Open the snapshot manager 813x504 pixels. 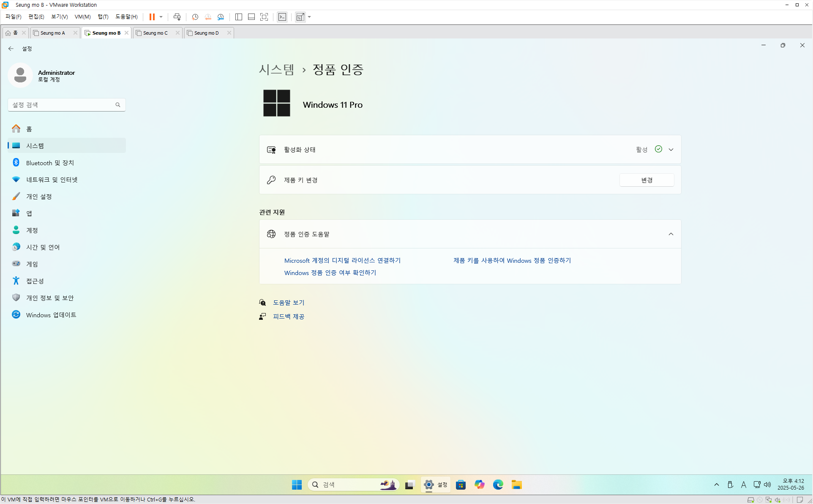pyautogui.click(x=221, y=17)
